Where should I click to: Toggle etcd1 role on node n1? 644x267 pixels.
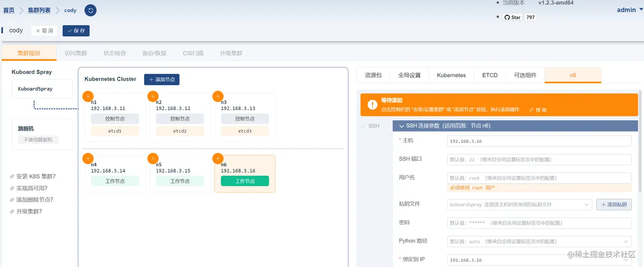click(115, 131)
